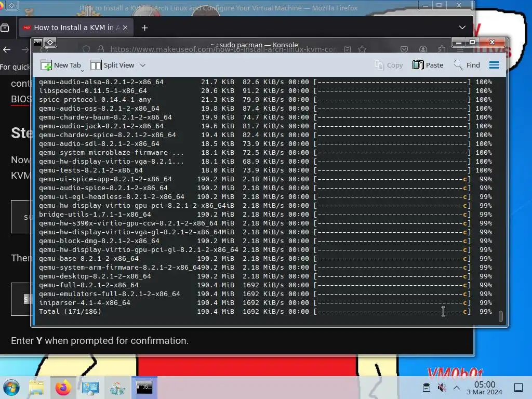The image size is (532, 399).
Task: Open the Firefox recent browsing view icon
Action: tap(5, 28)
